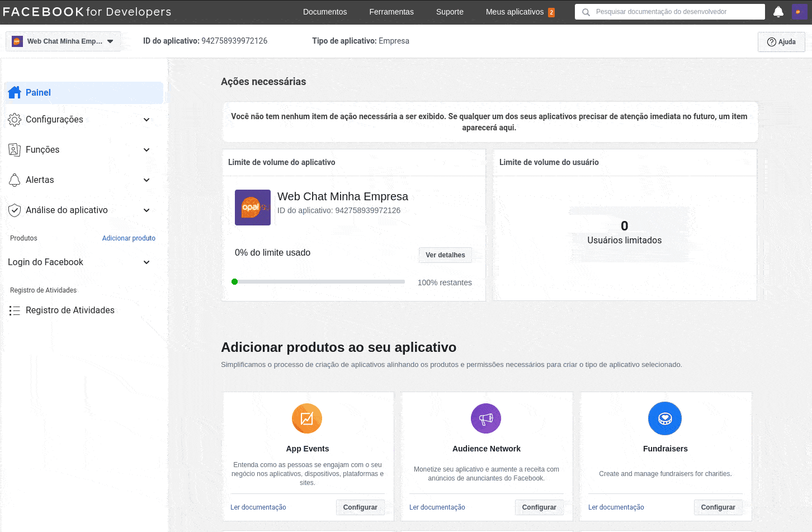Image resolution: width=812 pixels, height=532 pixels.
Task: Click the question mark icon in Ajuda
Action: pyautogui.click(x=772, y=42)
